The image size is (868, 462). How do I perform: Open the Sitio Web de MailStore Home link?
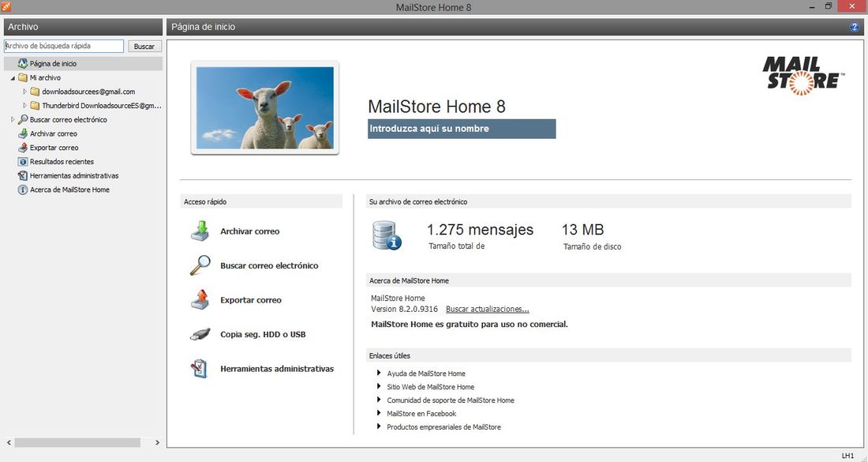click(x=430, y=387)
